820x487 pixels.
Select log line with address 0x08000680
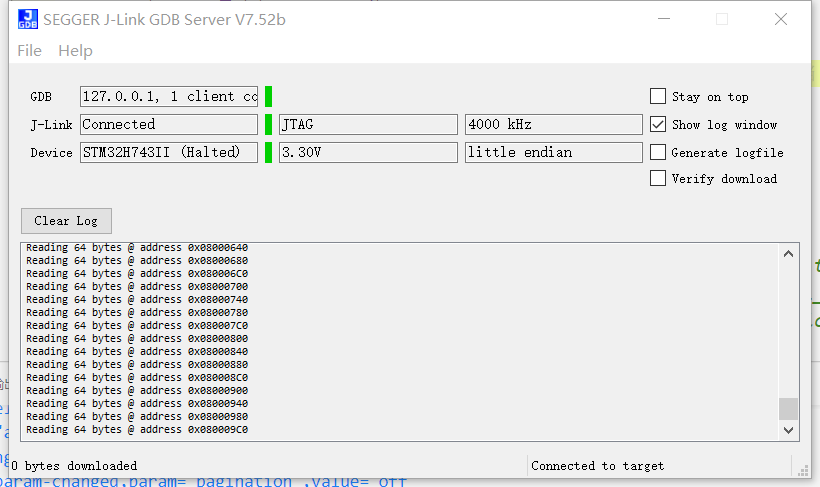137,261
